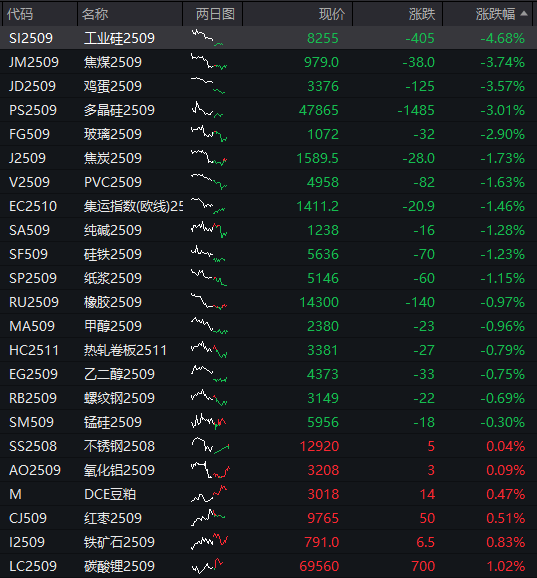Open the two-day chart for 不锈钢2508

pos(210,446)
